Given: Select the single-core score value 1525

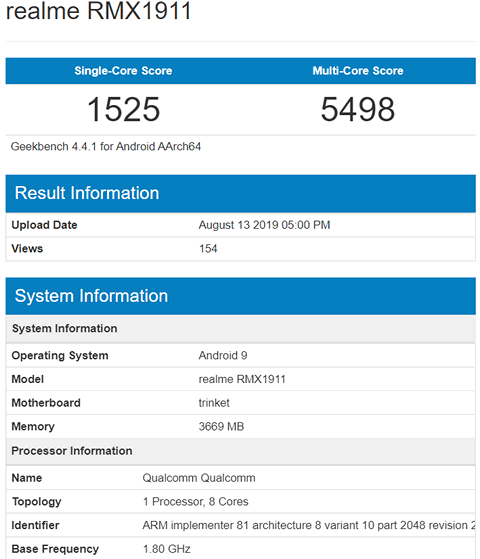Looking at the screenshot, I should click(x=123, y=109).
